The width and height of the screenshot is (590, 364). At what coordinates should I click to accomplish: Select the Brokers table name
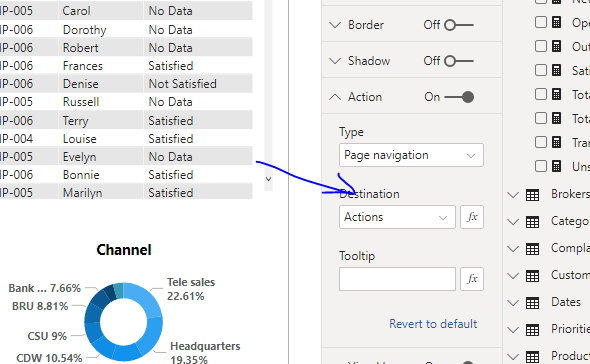pyautogui.click(x=570, y=194)
